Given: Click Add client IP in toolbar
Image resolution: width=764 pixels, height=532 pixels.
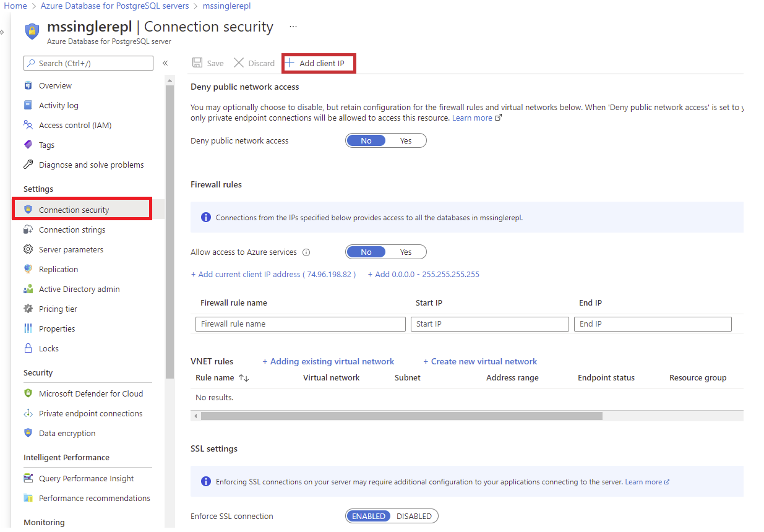Looking at the screenshot, I should coord(319,63).
